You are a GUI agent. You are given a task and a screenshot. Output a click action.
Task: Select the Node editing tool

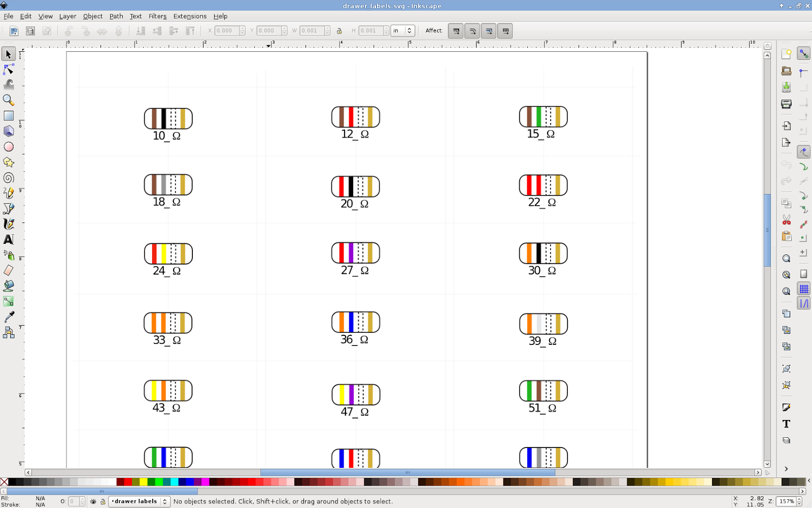[x=9, y=69]
